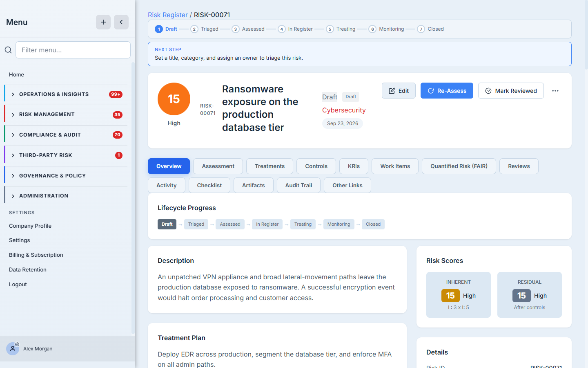This screenshot has height=368, width=588.
Task: Click step 7 Closed in the stepper
Action: [x=431, y=29]
